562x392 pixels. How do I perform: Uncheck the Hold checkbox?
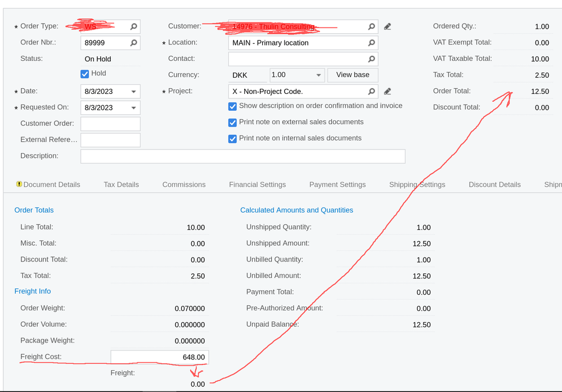coord(84,74)
